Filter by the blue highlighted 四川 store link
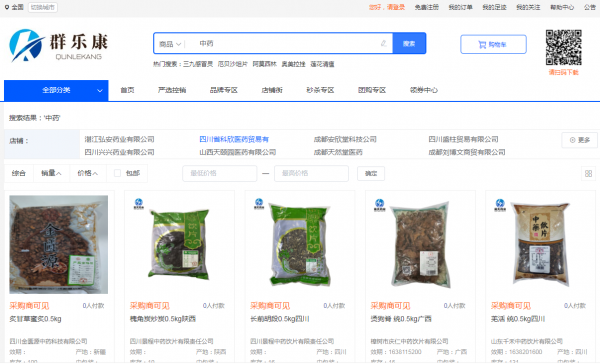Viewport: 600px width, 364px height. point(234,139)
